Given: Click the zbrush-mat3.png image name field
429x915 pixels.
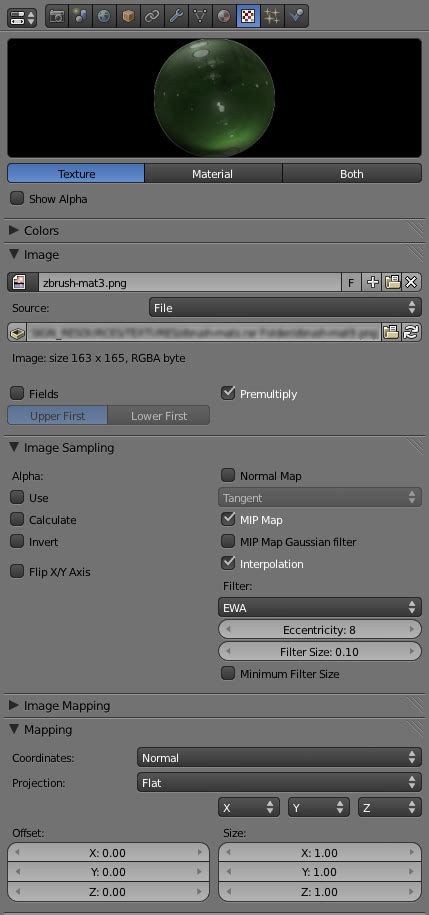Looking at the screenshot, I should click(190, 282).
